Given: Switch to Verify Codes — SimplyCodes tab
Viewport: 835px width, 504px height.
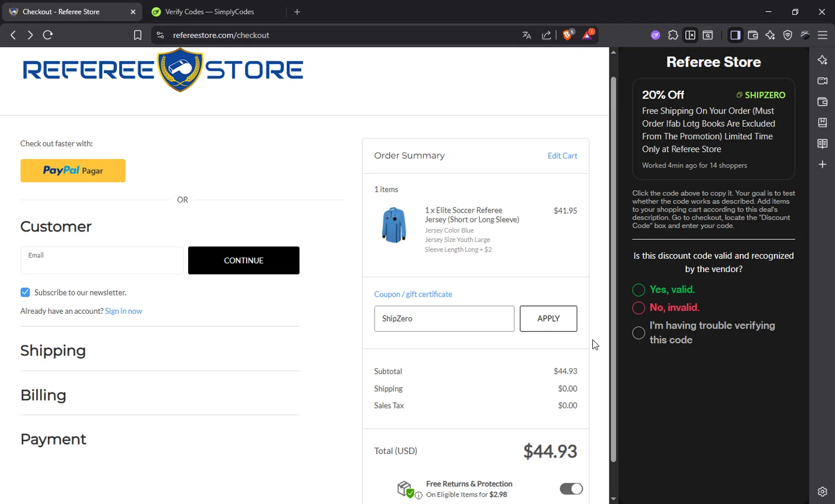Looking at the screenshot, I should [x=209, y=12].
